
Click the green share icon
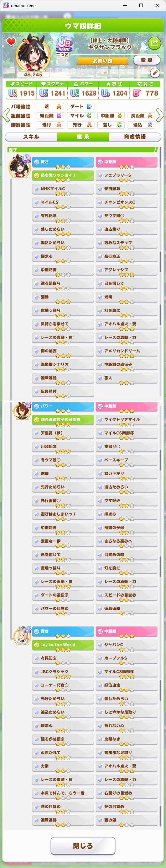[x=154, y=43]
